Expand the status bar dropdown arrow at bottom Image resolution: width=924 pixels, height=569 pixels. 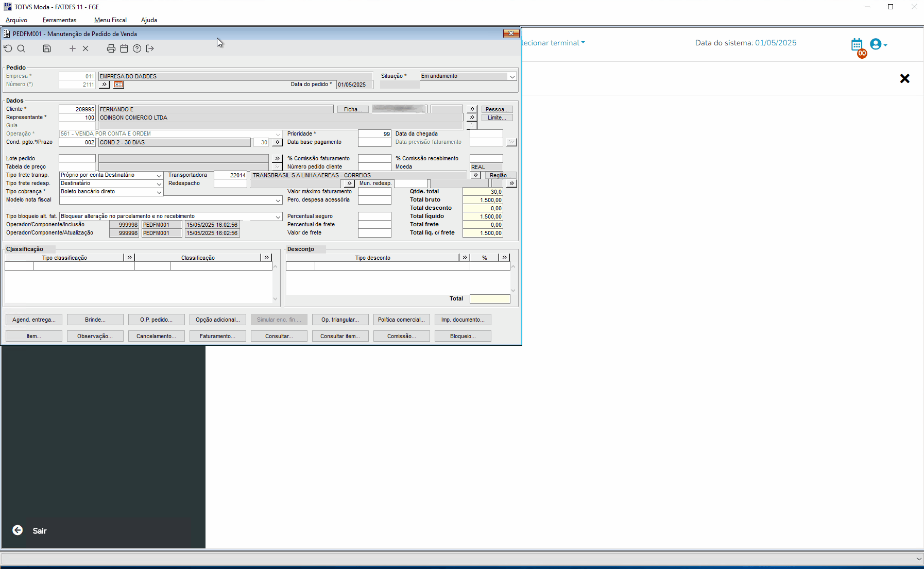pyautogui.click(x=919, y=559)
